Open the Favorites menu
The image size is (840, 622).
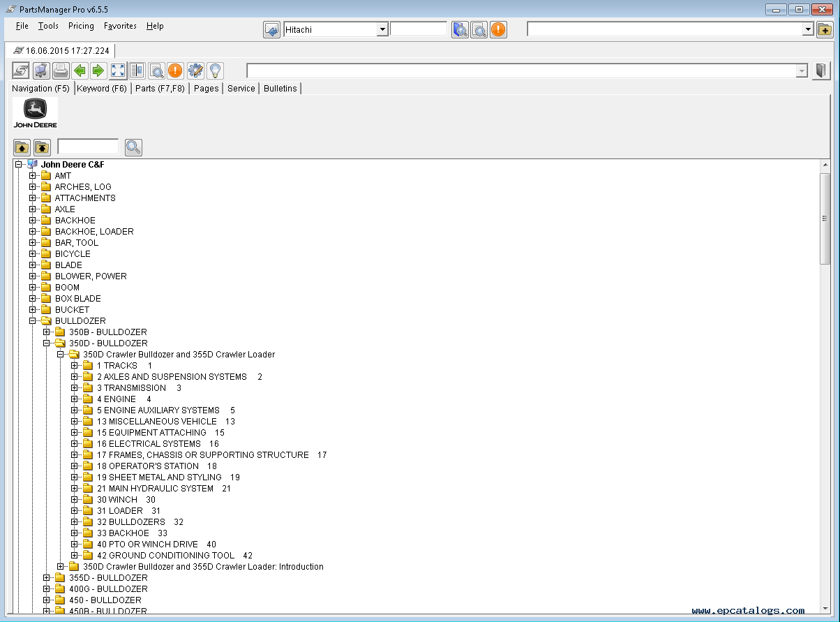tap(120, 26)
